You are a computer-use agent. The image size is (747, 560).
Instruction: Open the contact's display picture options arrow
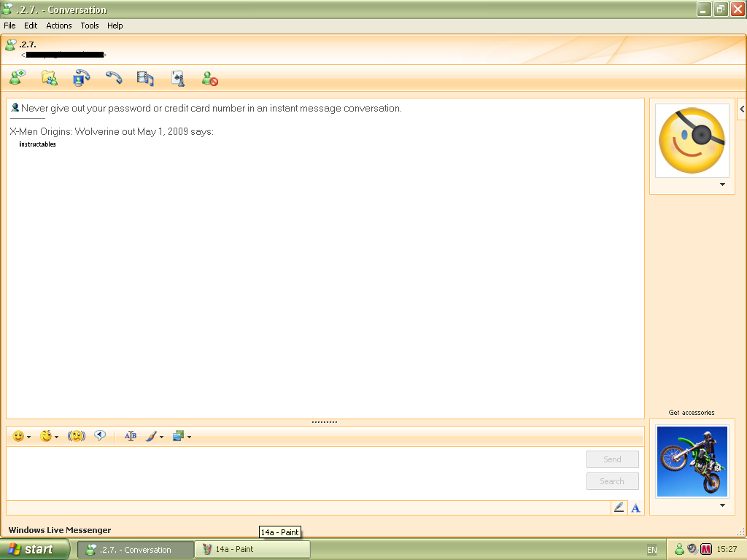point(722,184)
